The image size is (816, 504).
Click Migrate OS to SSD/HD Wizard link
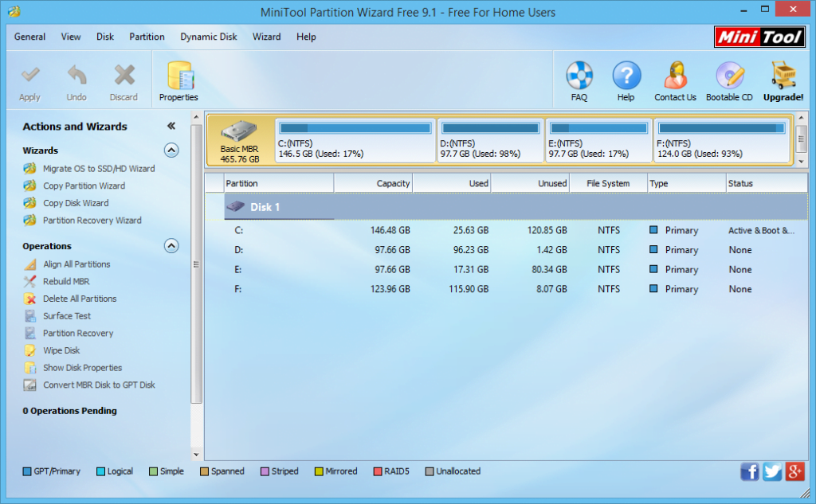tap(99, 169)
